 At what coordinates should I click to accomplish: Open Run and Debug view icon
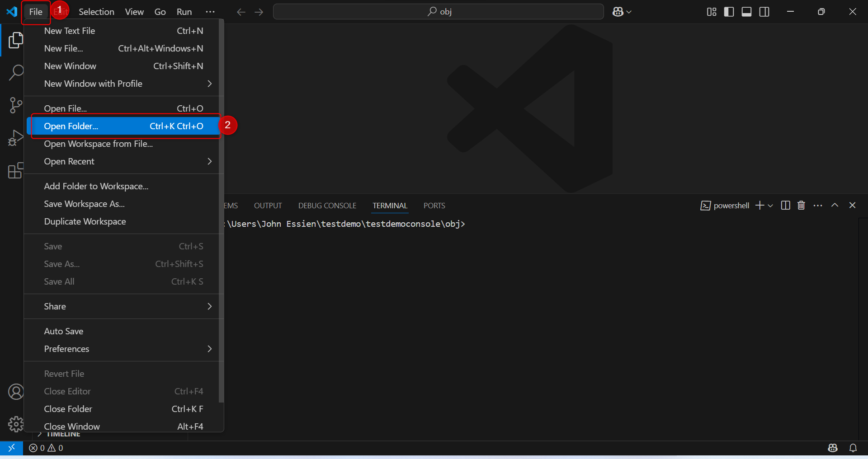coord(16,138)
